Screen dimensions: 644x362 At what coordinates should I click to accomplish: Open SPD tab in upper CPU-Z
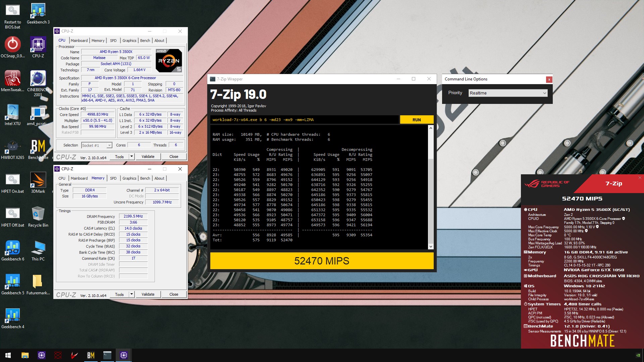pyautogui.click(x=113, y=41)
